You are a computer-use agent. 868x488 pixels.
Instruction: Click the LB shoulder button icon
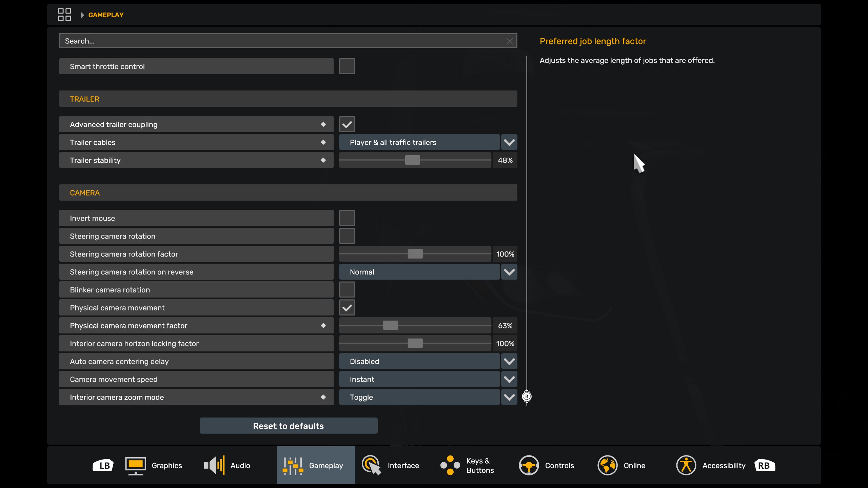point(103,465)
